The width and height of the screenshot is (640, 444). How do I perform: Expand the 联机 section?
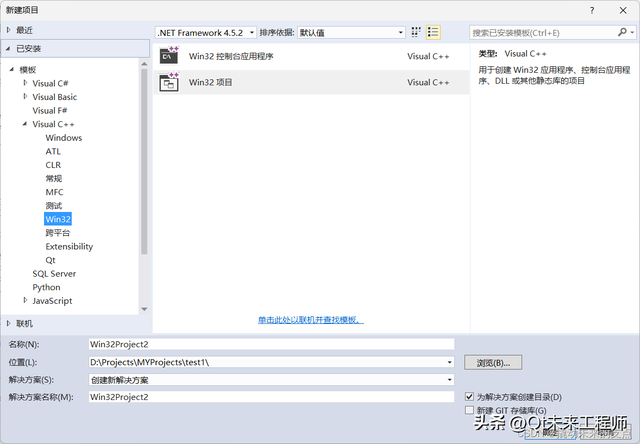tap(9, 323)
